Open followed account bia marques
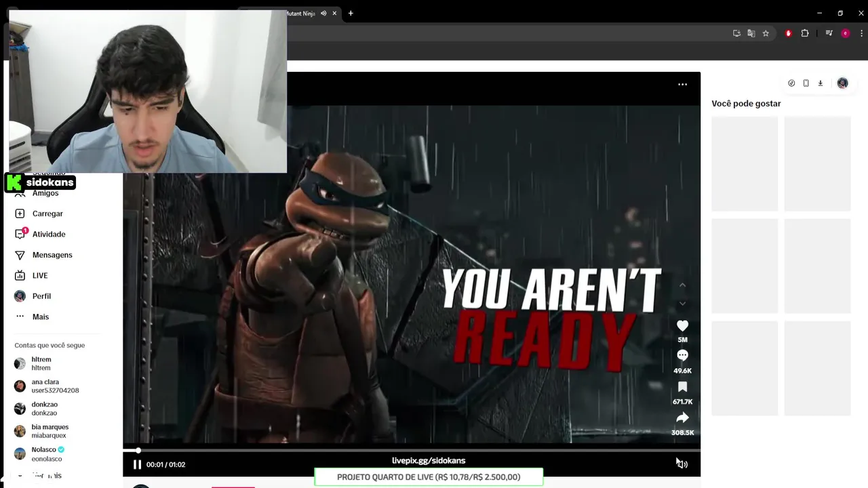This screenshot has width=868, height=488. [50, 431]
